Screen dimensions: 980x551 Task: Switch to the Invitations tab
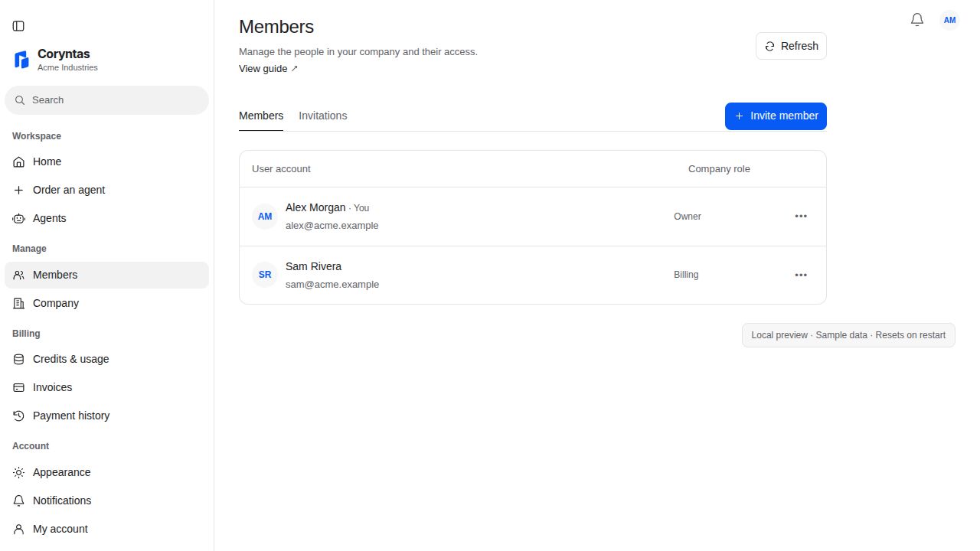322,116
